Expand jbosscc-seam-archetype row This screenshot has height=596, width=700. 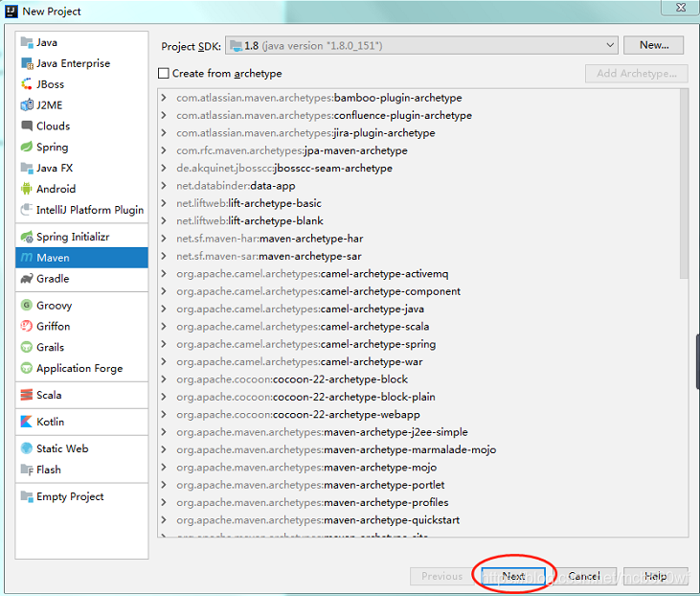(x=164, y=168)
